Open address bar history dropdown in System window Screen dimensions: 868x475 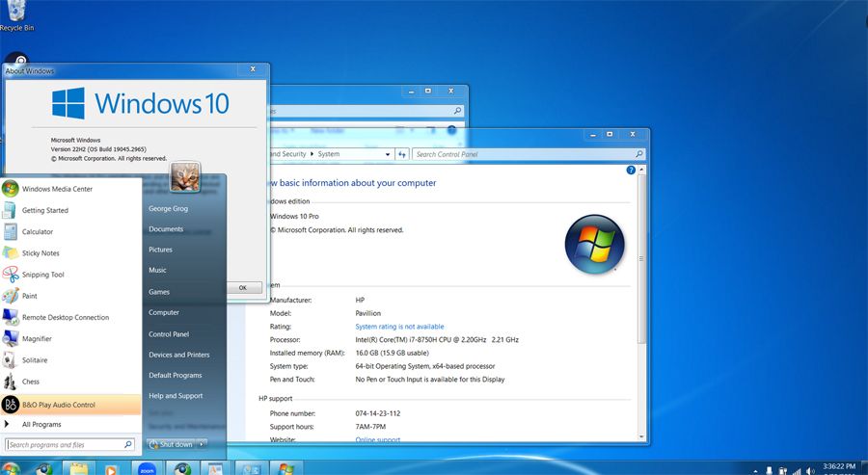(388, 154)
